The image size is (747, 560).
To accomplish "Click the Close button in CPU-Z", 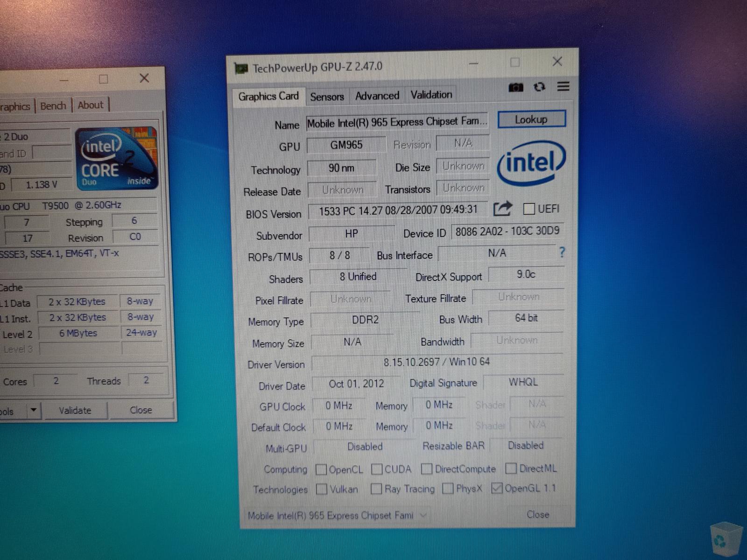I will [141, 410].
